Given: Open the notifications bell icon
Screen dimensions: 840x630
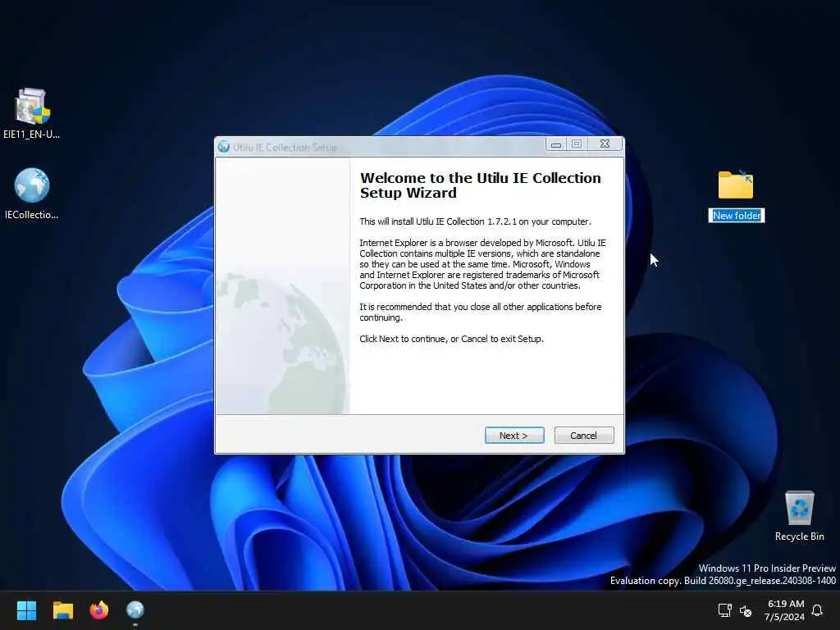Looking at the screenshot, I should coord(817,610).
